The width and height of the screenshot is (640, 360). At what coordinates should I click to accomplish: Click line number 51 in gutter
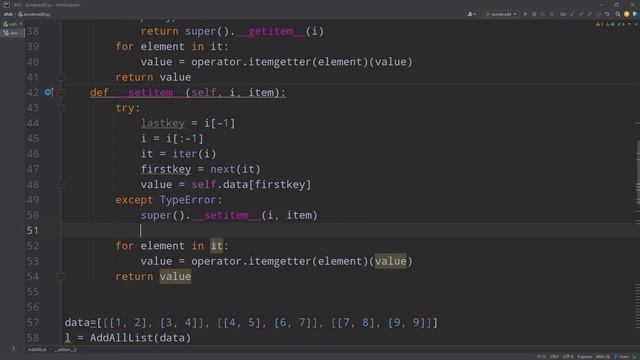tap(33, 230)
